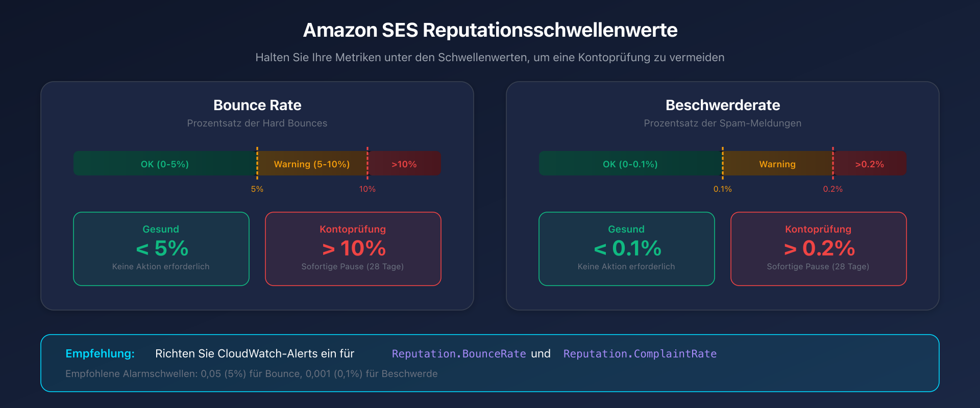Click the Beschwerderate panel heading
Image resolution: width=980 pixels, height=408 pixels.
coord(723,105)
